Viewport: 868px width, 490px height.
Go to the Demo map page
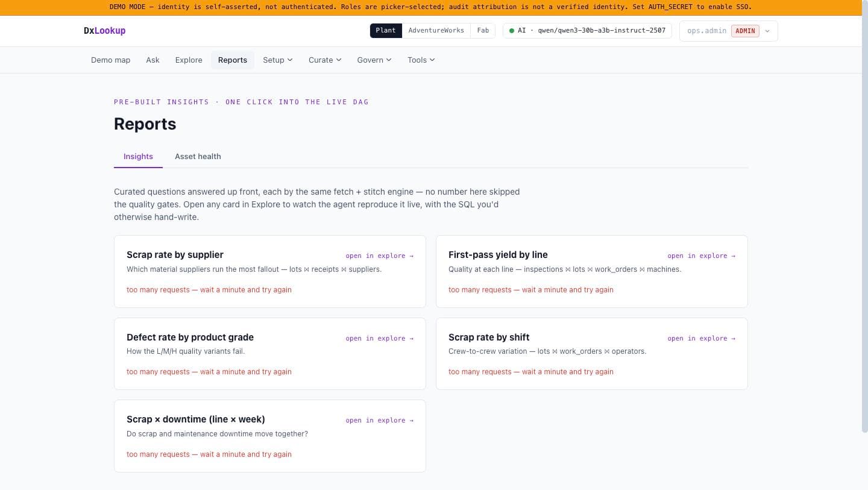(110, 60)
